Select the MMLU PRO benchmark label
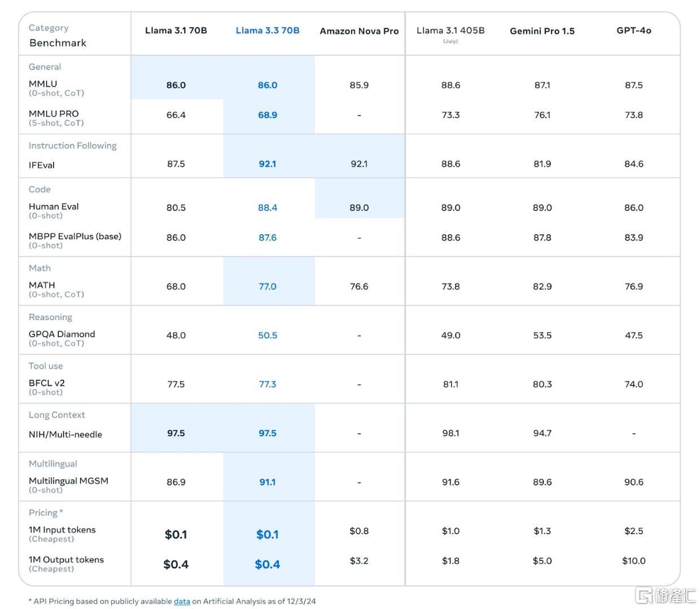Image resolution: width=700 pixels, height=609 pixels. [54, 113]
